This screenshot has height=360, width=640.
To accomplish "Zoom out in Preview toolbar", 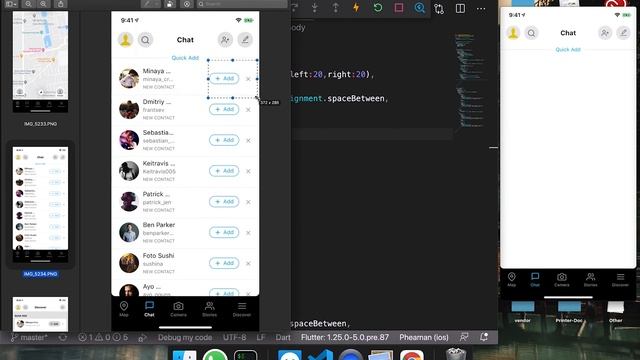I will 28,4.
